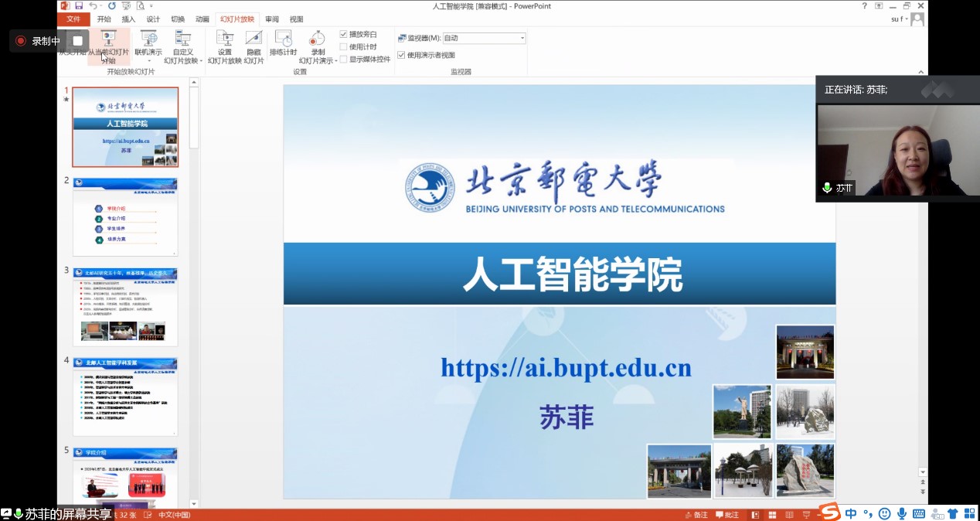Select slide 2 thumbnail

[125, 217]
